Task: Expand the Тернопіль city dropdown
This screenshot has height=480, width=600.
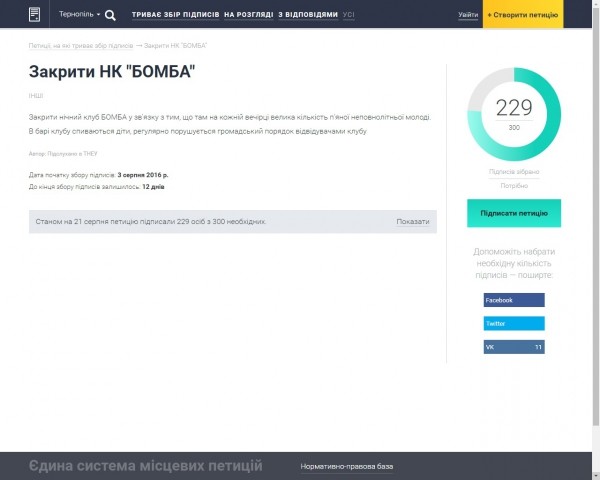Action: tap(79, 14)
